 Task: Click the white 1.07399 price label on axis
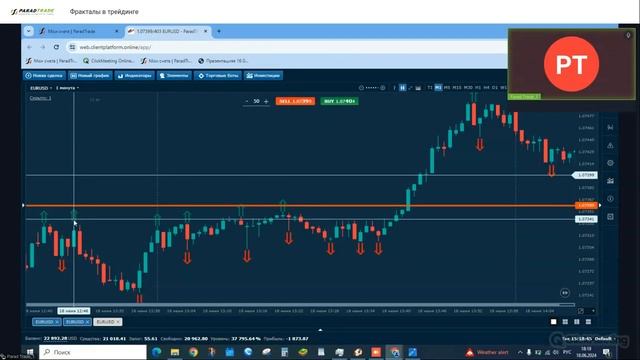tap(586, 175)
